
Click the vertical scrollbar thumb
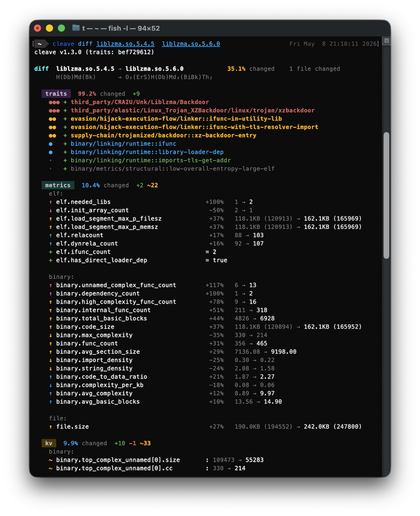coord(386,195)
